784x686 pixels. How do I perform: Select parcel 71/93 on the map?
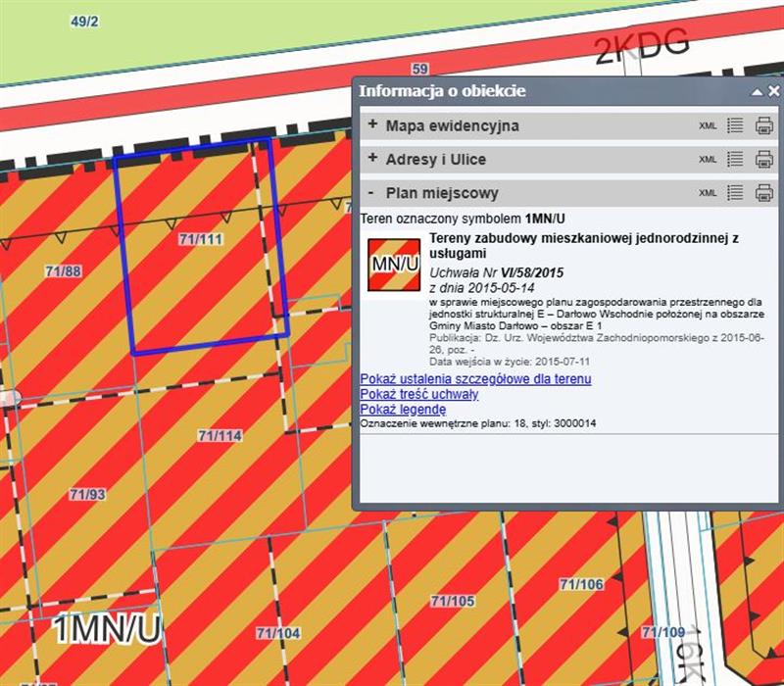(87, 495)
